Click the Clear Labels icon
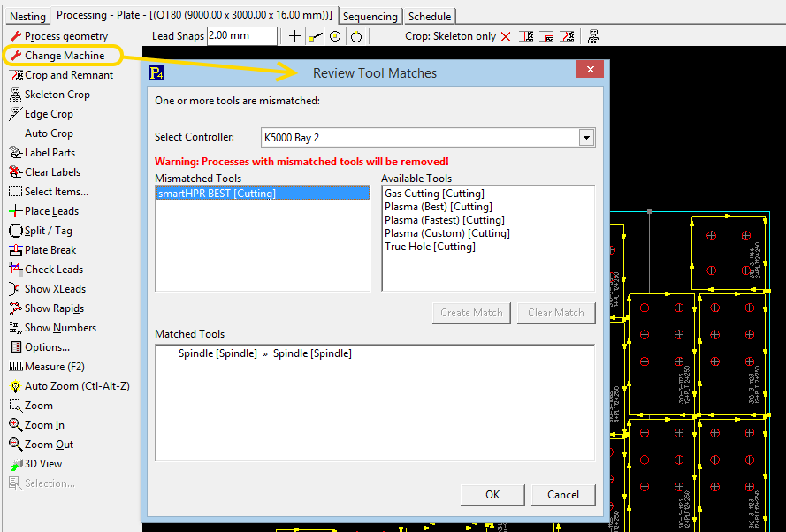 pyautogui.click(x=16, y=171)
